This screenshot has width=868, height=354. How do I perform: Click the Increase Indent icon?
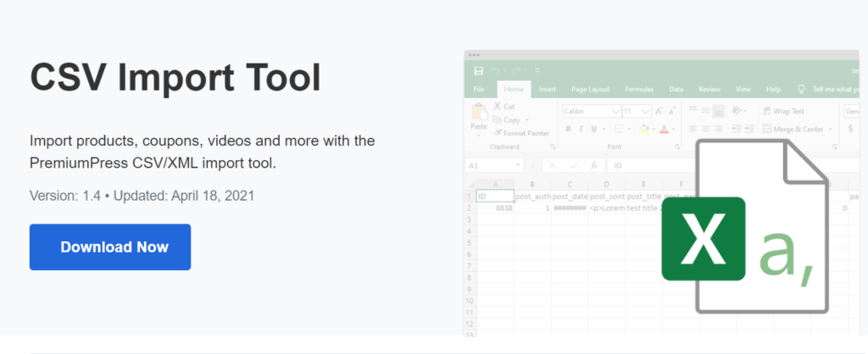749,129
